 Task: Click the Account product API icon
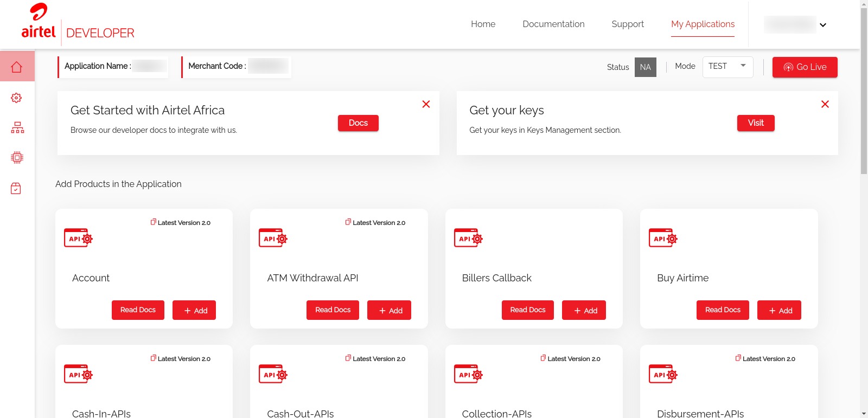(78, 239)
